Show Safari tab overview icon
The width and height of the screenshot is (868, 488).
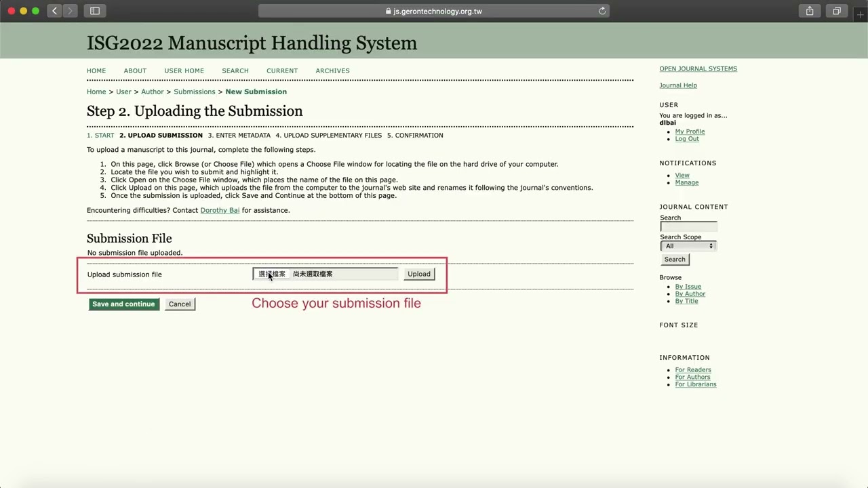tap(837, 11)
